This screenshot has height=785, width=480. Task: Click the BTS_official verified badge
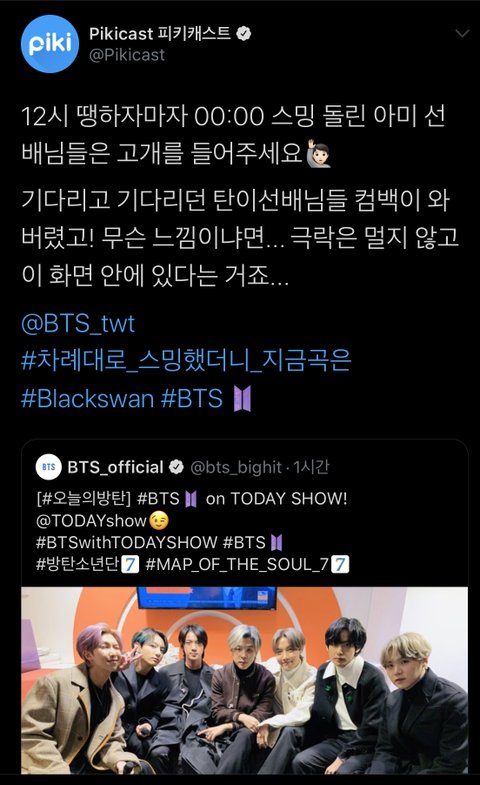(176, 467)
